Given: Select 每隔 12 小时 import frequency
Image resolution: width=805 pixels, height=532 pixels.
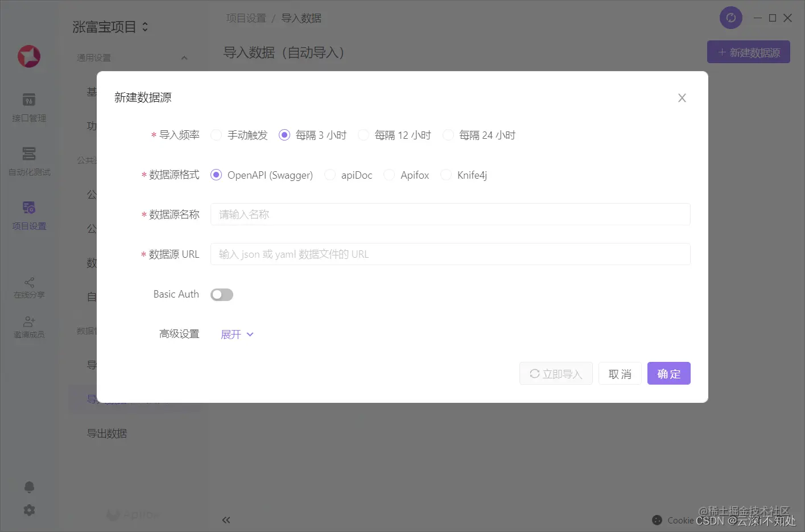Looking at the screenshot, I should coord(363,135).
